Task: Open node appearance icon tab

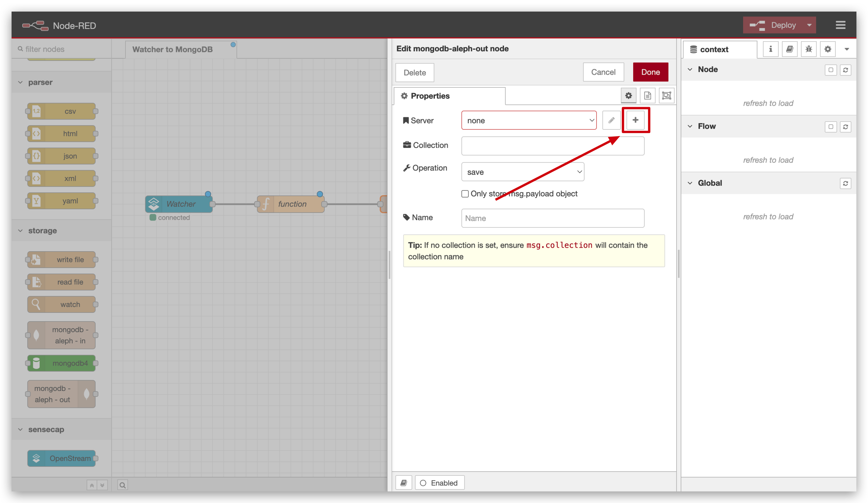Action: 666,96
